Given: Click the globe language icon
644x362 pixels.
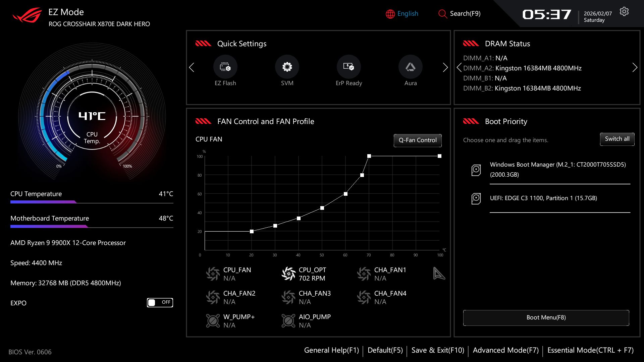Looking at the screenshot, I should coord(390,14).
